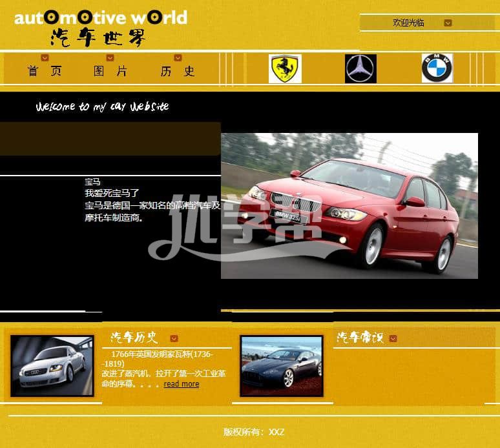The width and height of the screenshot is (500, 448).
Task: Click the arrow icon above 首页
Action: pos(45,58)
